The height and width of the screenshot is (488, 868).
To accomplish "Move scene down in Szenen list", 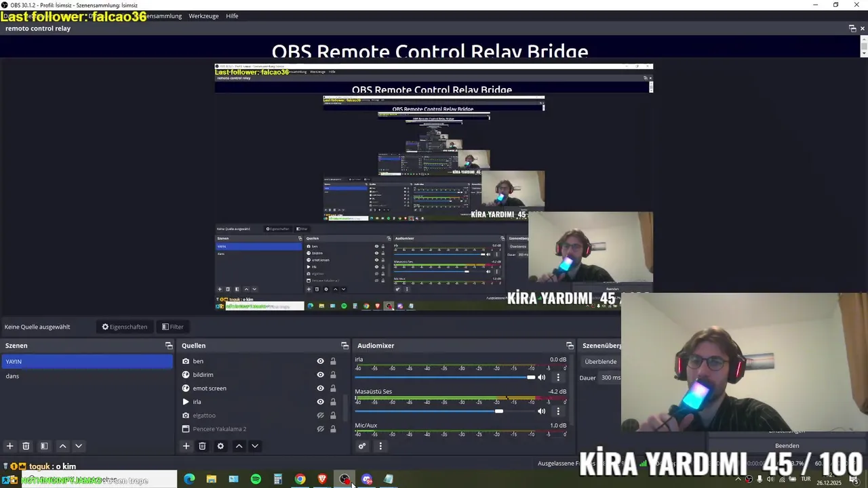I will coord(79,446).
